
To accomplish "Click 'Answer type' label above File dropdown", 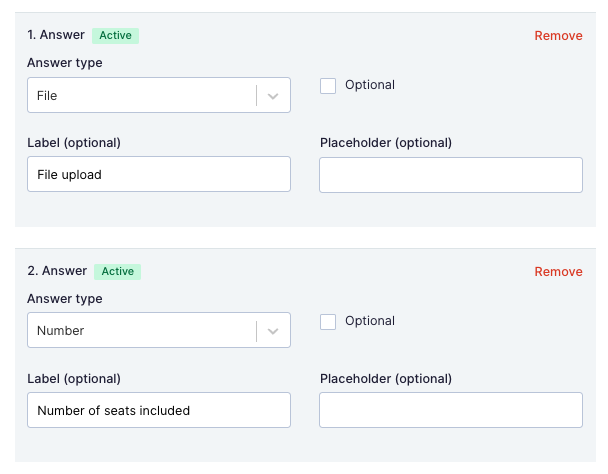I will click(x=65, y=63).
